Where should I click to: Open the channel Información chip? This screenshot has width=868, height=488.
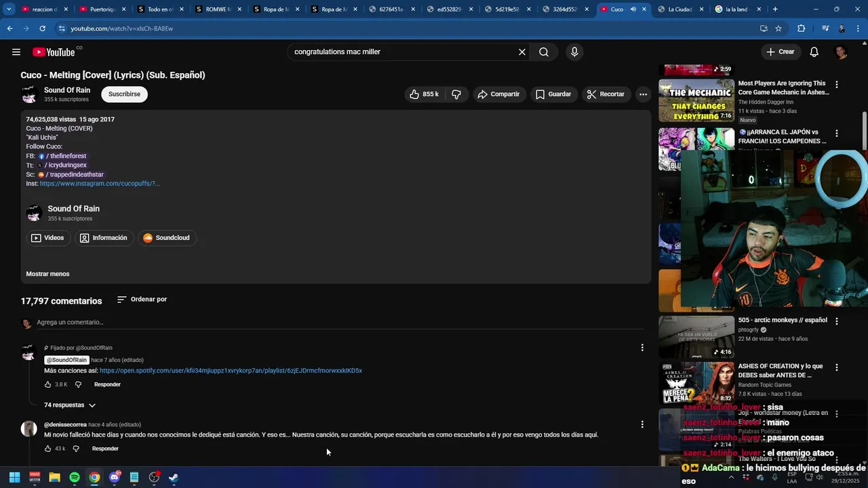tap(104, 238)
